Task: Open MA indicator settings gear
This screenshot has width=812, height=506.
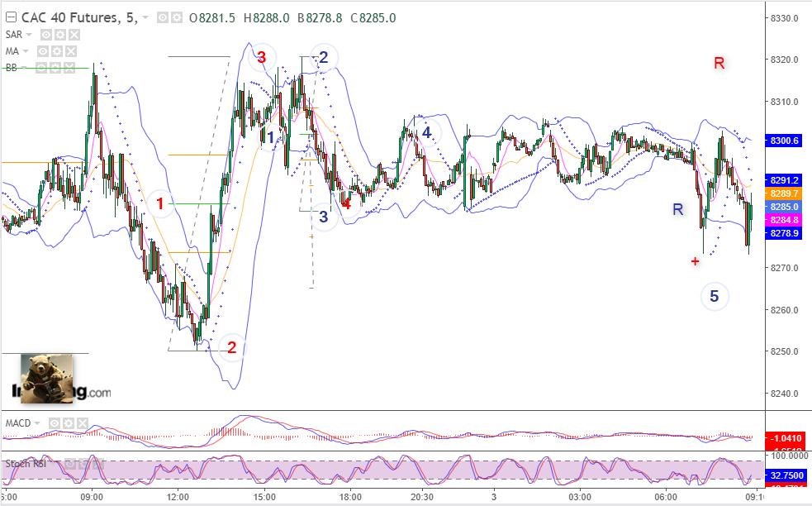Action: coord(56,51)
